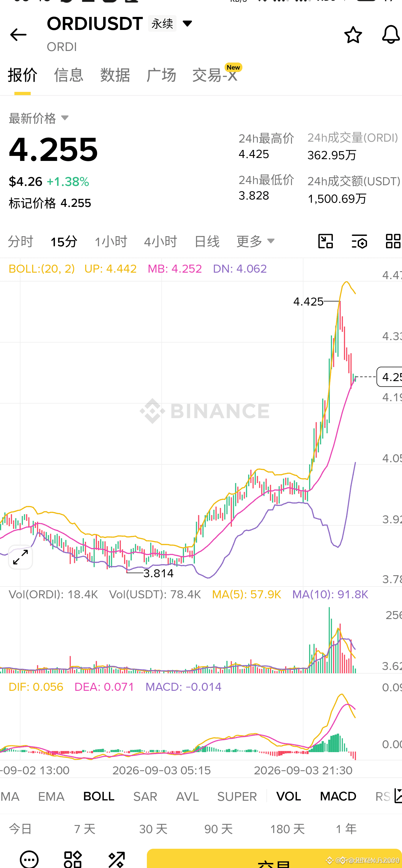Switch to the 信息 tab
This screenshot has width=402, height=868.
click(69, 75)
